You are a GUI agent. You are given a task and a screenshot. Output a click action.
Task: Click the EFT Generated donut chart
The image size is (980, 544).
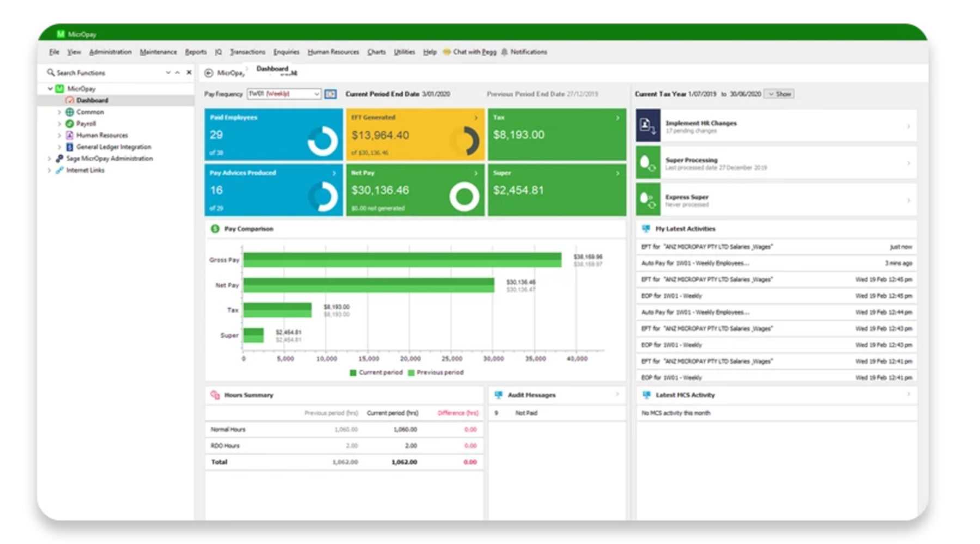(x=465, y=141)
